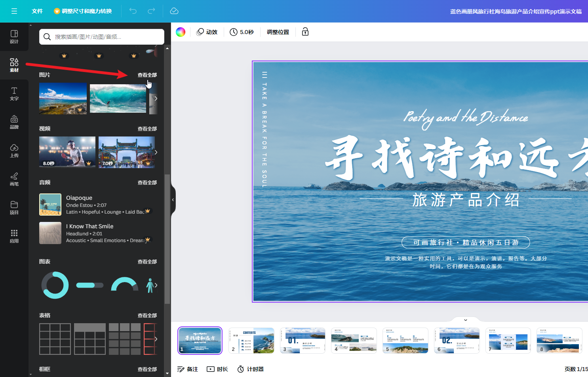
Task: Insert the gray filled cells table
Action: (125, 339)
